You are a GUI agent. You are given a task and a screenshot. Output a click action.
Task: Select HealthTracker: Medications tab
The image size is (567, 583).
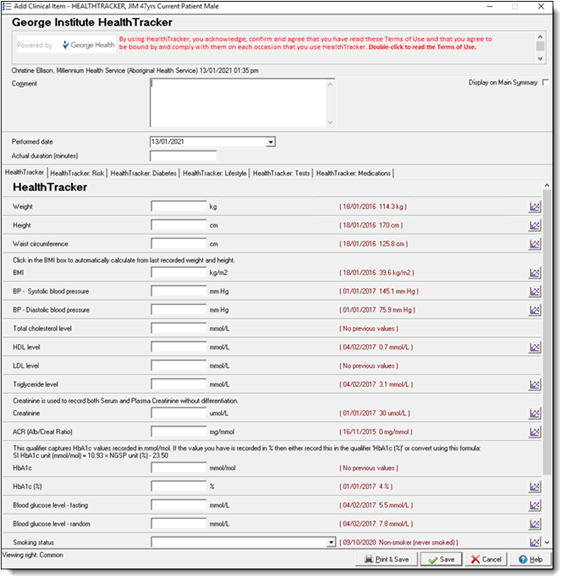(x=353, y=173)
